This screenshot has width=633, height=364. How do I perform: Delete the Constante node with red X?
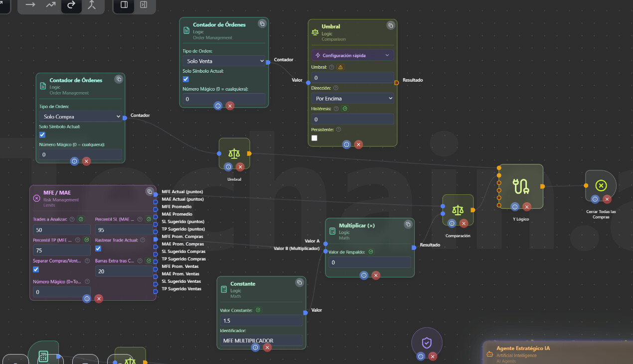coord(268,348)
